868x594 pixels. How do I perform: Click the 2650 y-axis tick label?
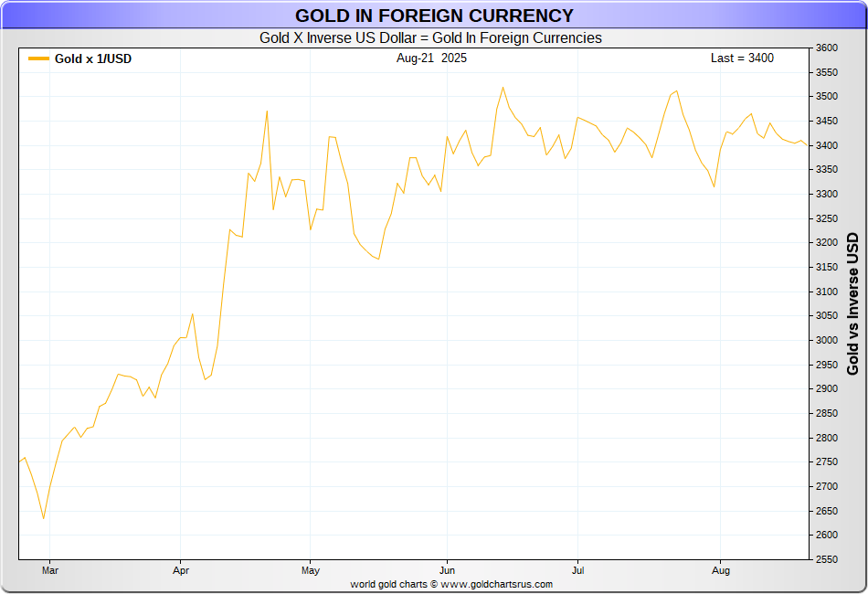click(827, 511)
